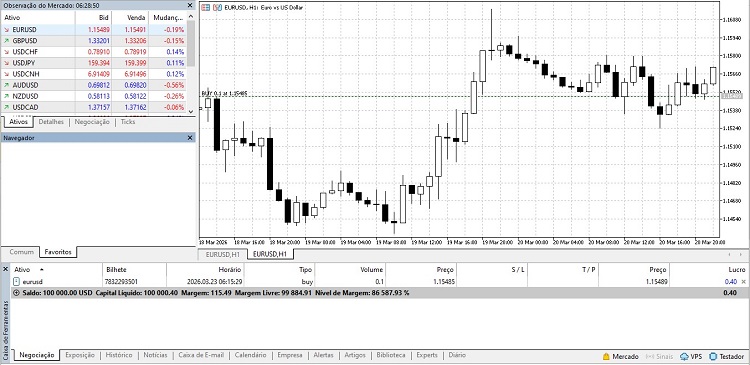Open Mercado with the shopping bag icon
750x365 pixels.
[x=606, y=356]
